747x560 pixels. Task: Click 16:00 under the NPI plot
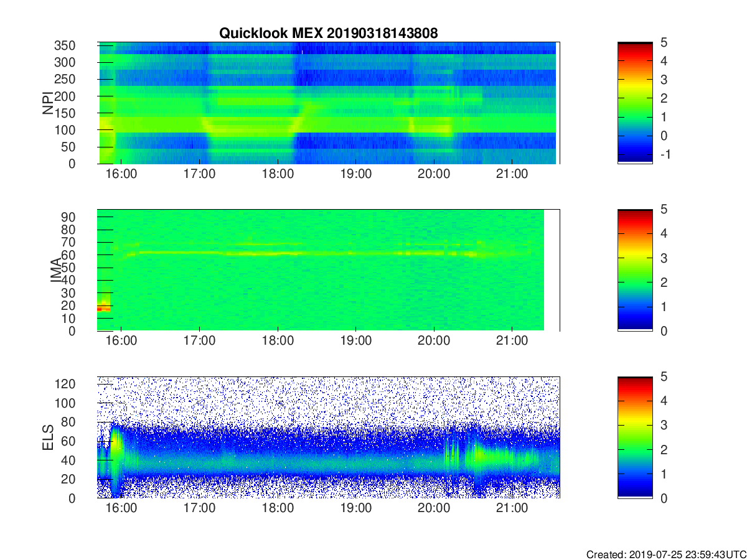[121, 174]
